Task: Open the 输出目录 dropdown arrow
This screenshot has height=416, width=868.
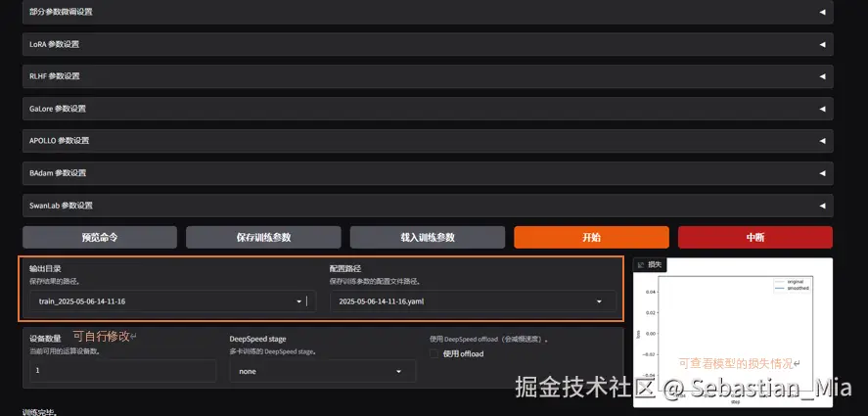Action: (x=298, y=301)
